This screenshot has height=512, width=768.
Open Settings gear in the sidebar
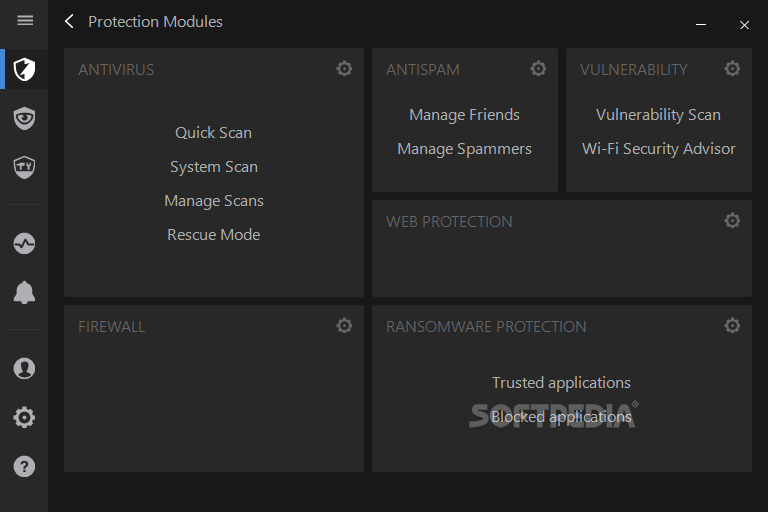tap(24, 417)
